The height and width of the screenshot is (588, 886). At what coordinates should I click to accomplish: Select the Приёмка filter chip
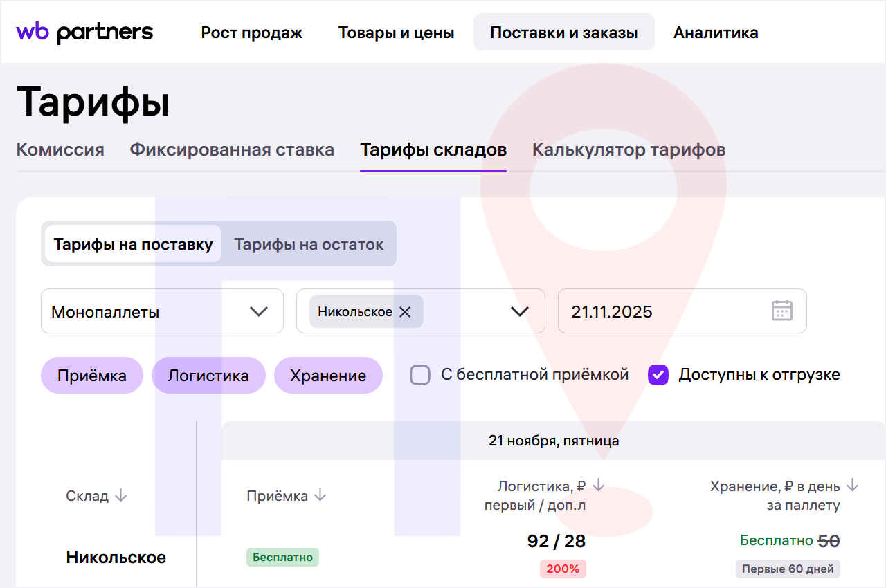[x=91, y=374]
